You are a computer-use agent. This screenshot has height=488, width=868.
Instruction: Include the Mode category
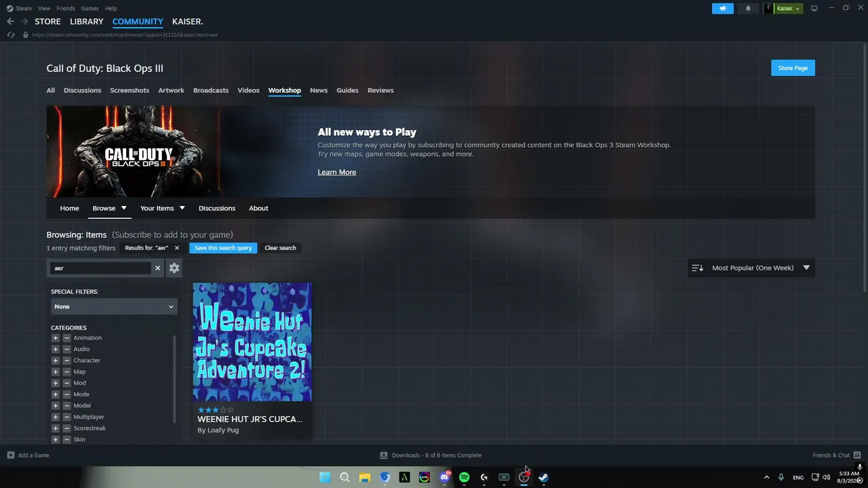pyautogui.click(x=56, y=394)
